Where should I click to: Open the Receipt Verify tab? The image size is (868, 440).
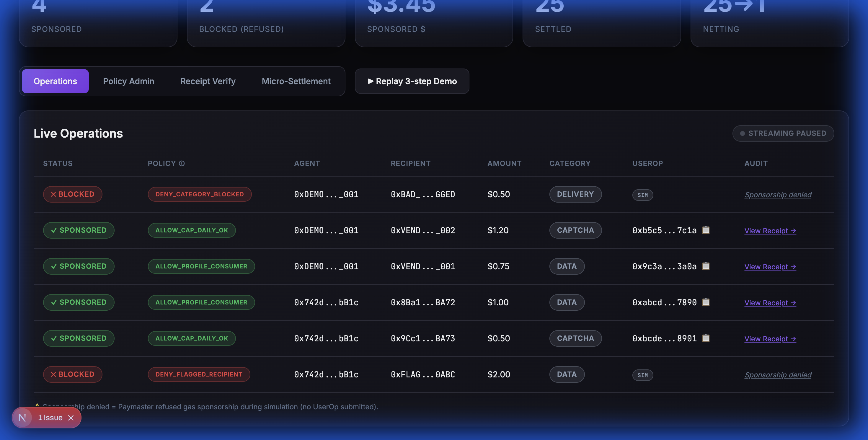[x=208, y=81]
